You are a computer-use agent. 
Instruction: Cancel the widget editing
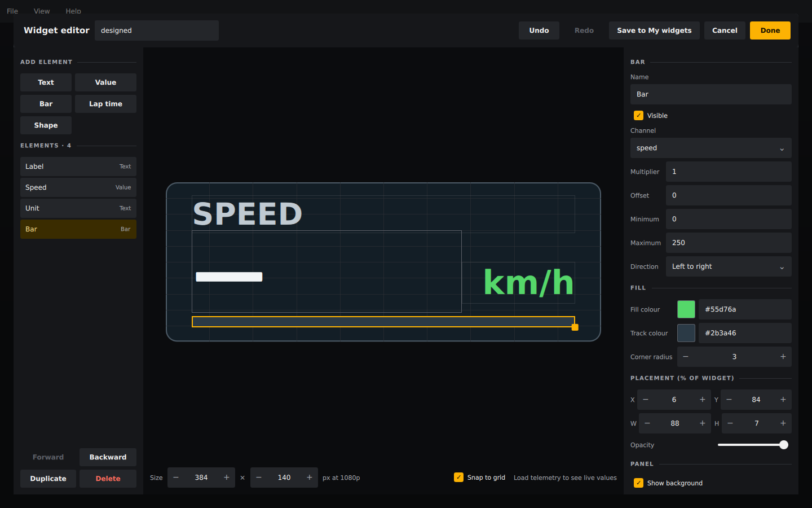click(x=725, y=30)
